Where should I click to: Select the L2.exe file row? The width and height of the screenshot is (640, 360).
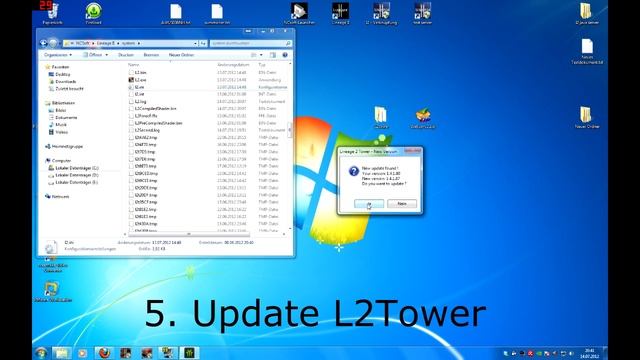(x=208, y=80)
